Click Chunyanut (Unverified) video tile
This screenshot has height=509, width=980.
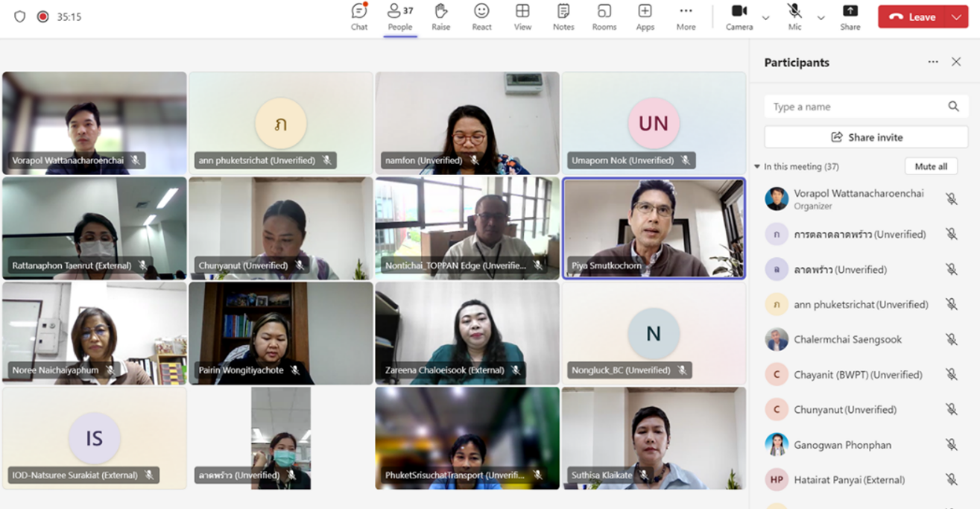click(281, 228)
